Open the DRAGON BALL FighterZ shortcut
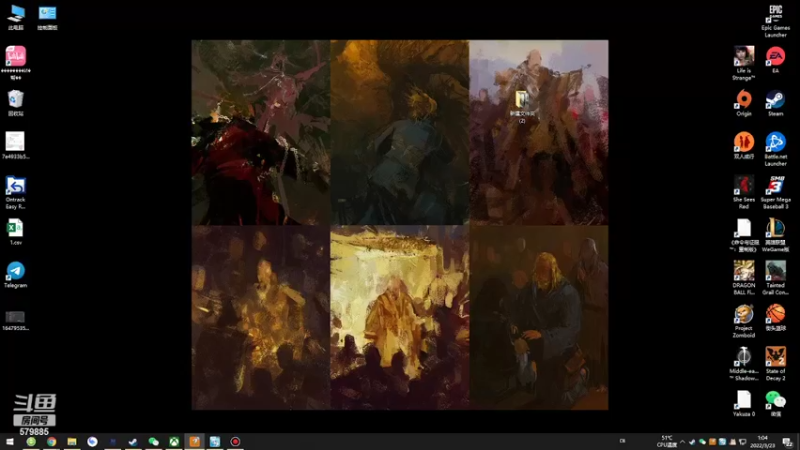This screenshot has width=800, height=450. tap(743, 278)
